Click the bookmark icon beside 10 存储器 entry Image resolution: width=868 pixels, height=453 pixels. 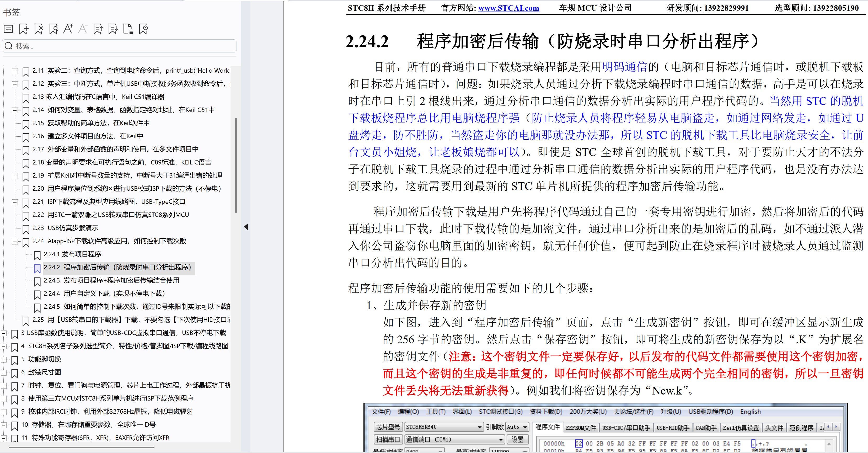(14, 426)
